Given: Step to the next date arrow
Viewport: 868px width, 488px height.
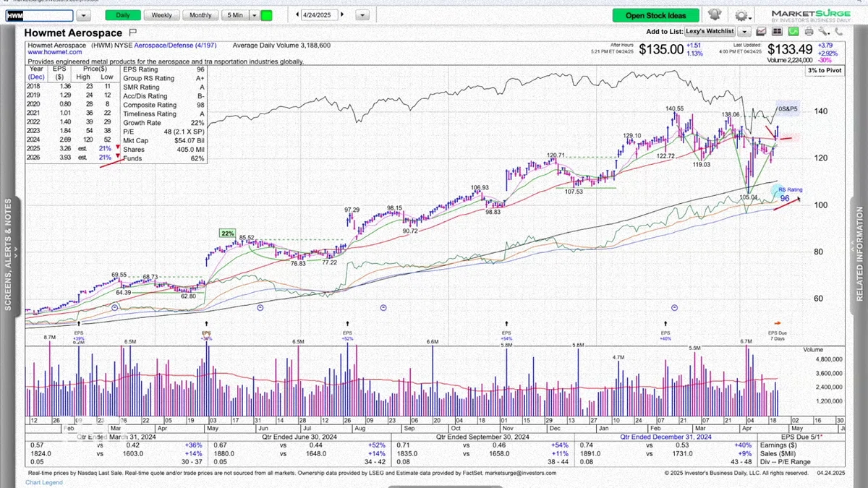Looking at the screenshot, I should [x=342, y=15].
